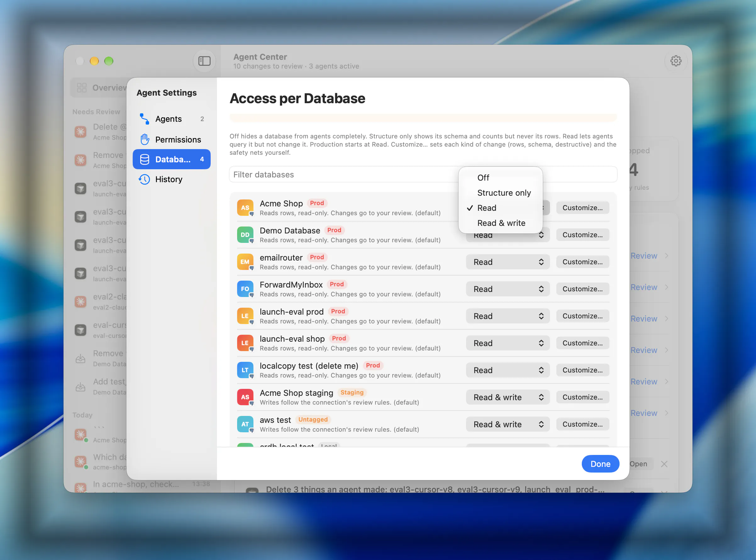The image size is (756, 560).
Task: Click the History clock icon
Action: tap(144, 179)
